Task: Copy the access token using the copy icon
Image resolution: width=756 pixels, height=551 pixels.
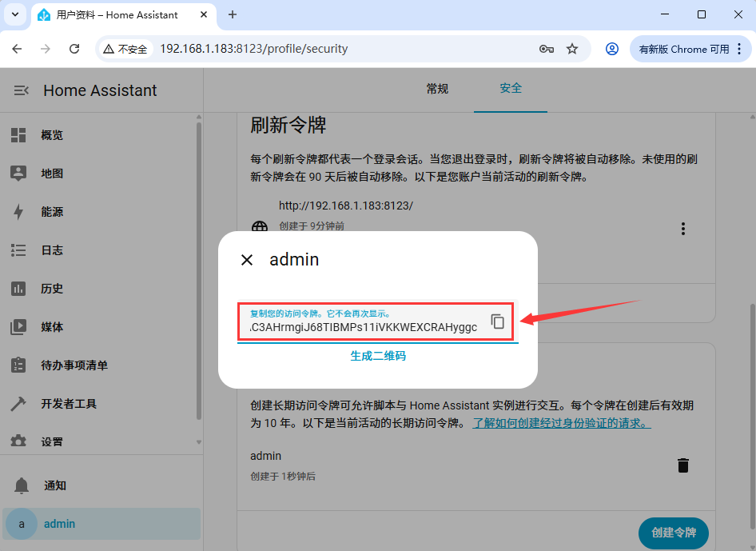Action: 498,321
